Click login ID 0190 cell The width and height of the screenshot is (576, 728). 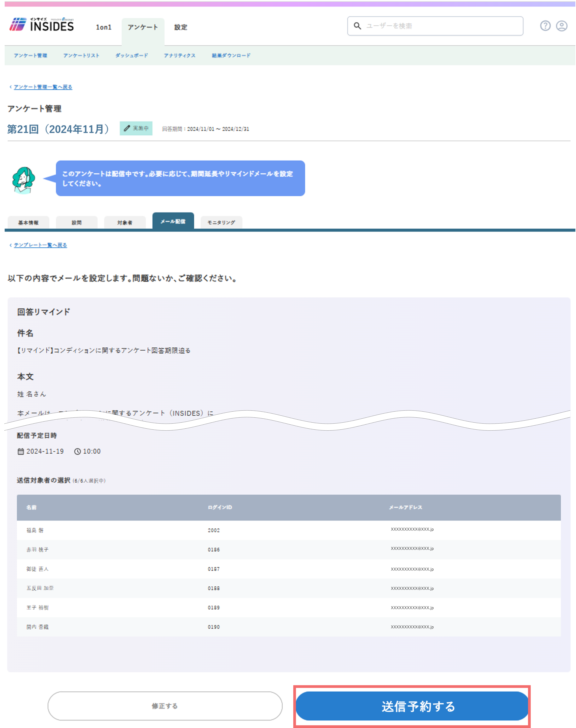coord(214,627)
